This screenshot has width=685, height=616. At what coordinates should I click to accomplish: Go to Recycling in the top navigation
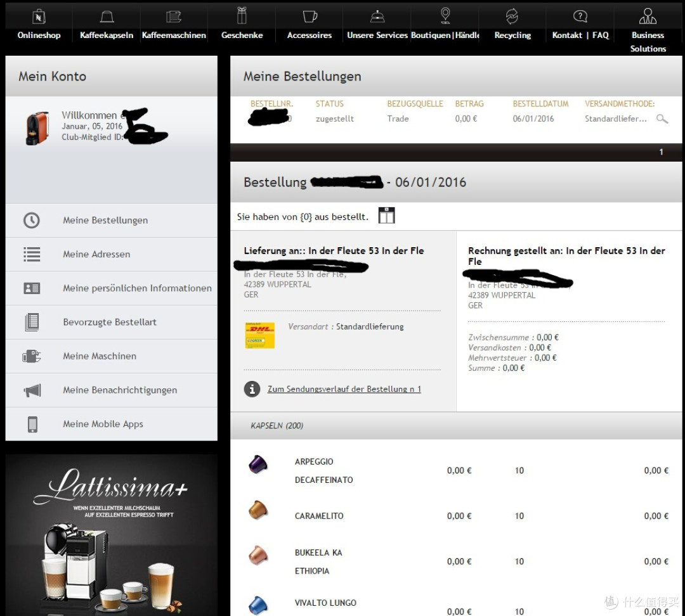click(x=512, y=35)
